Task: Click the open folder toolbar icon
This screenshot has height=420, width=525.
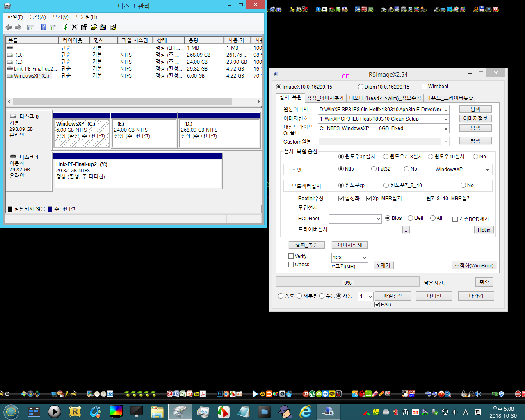Action: 94,27
